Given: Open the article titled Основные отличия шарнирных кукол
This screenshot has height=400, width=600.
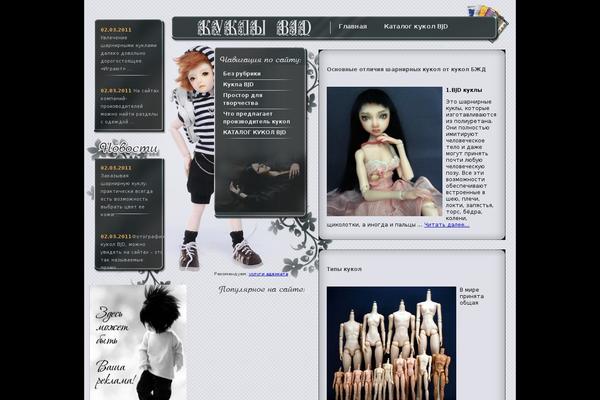Looking at the screenshot, I should pos(406,69).
